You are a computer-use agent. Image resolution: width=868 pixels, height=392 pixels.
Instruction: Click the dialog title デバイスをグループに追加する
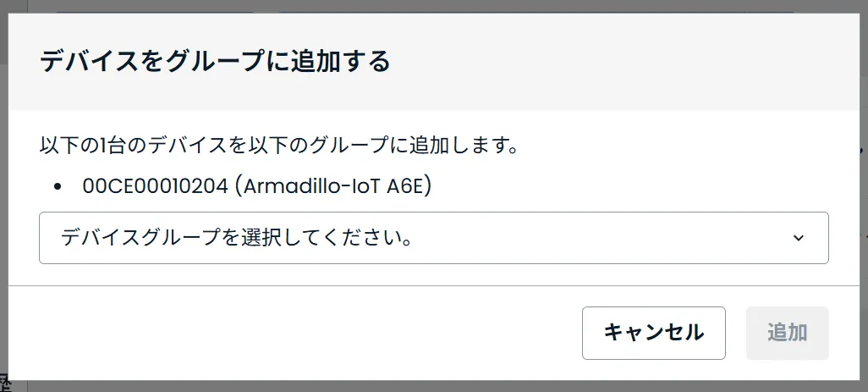click(215, 62)
